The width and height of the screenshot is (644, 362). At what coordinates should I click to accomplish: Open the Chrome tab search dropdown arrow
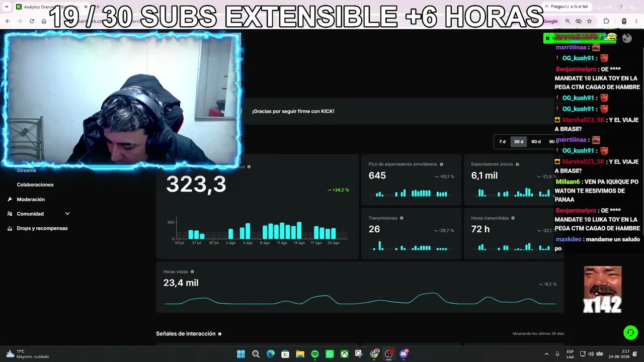[7, 7]
